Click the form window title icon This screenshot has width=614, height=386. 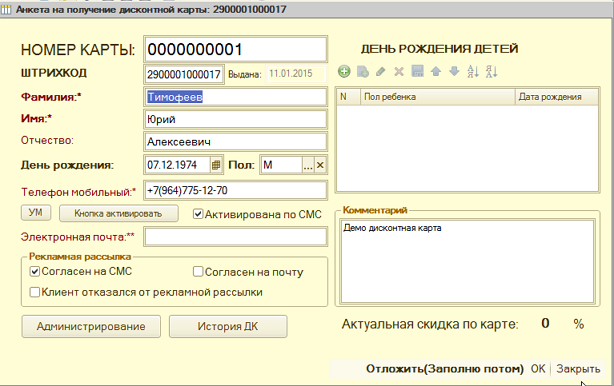pyautogui.click(x=6, y=9)
